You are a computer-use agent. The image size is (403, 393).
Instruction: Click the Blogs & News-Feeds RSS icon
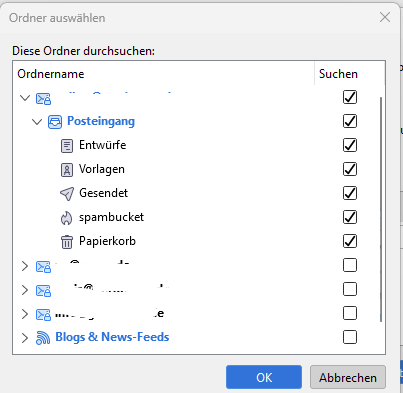[x=43, y=338]
